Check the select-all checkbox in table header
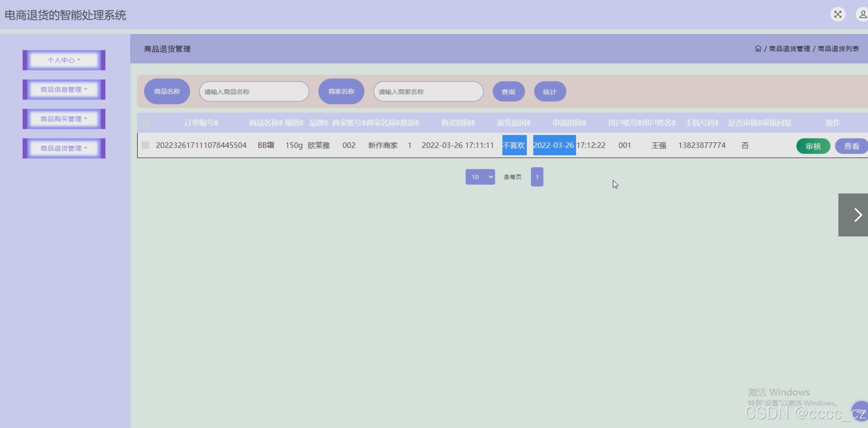 145,123
